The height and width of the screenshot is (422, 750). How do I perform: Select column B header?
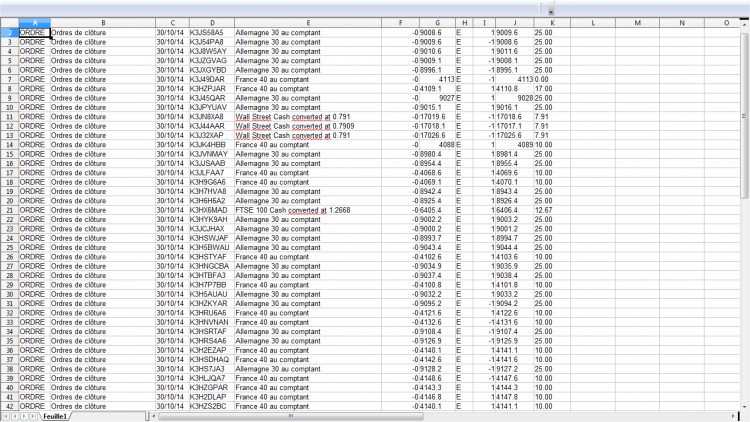pyautogui.click(x=103, y=22)
